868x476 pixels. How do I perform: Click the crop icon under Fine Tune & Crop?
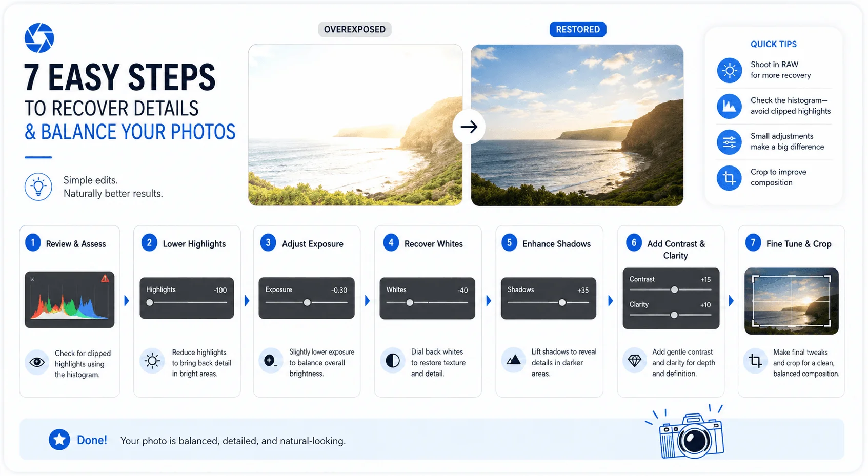pyautogui.click(x=756, y=361)
